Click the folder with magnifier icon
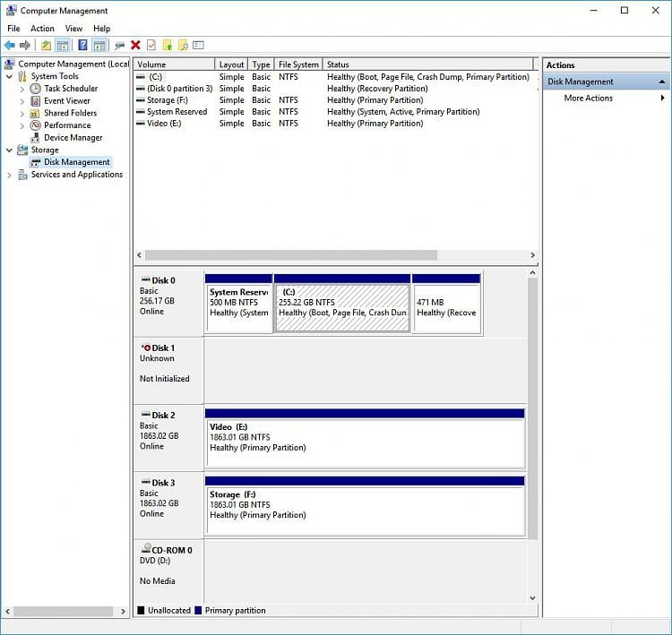 pos(183,45)
